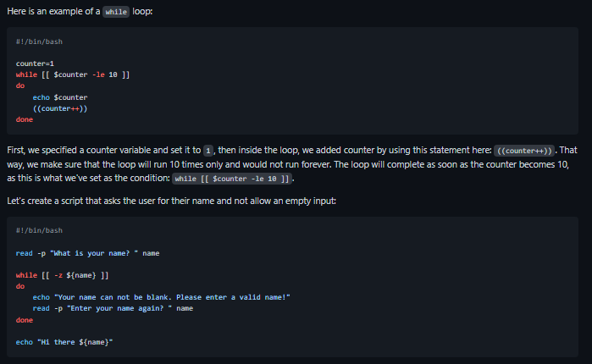Click the "done" keyword in the second code block

coord(25,320)
